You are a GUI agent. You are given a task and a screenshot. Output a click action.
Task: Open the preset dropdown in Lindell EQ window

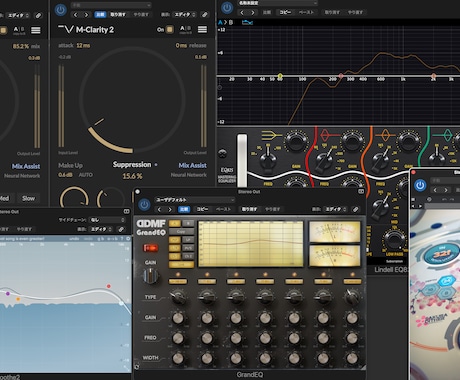(277, 3)
